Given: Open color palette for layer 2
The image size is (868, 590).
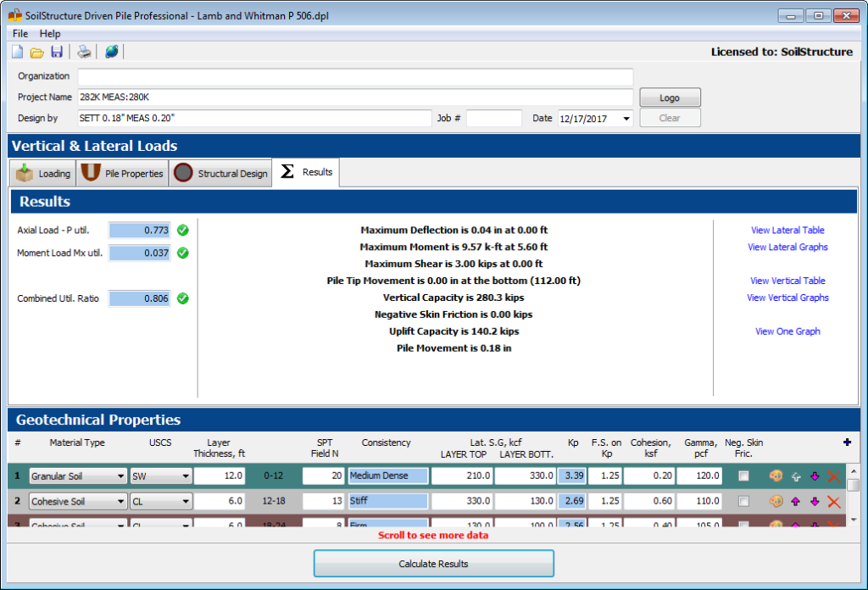Looking at the screenshot, I should click(x=776, y=502).
